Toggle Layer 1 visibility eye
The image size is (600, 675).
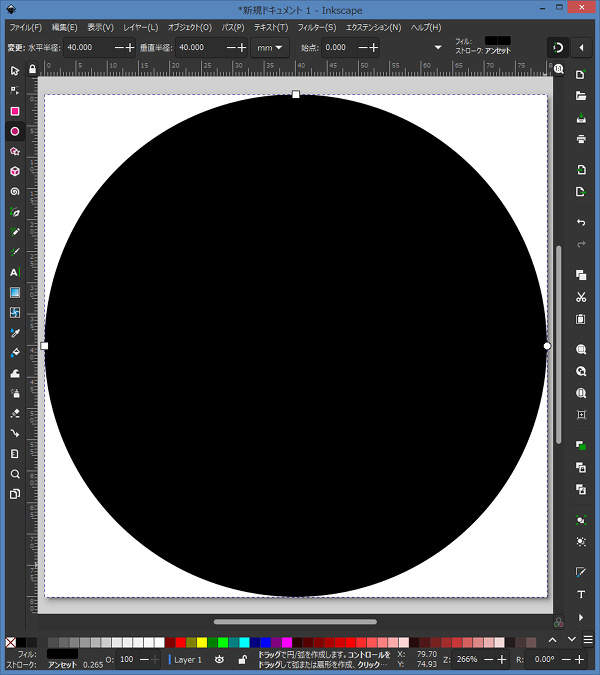click(219, 659)
